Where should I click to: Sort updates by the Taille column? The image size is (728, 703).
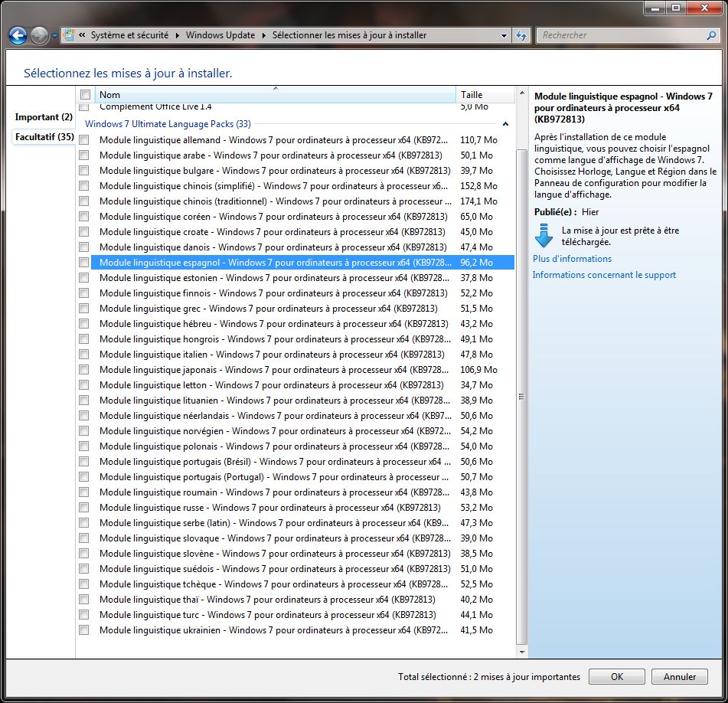point(485,95)
